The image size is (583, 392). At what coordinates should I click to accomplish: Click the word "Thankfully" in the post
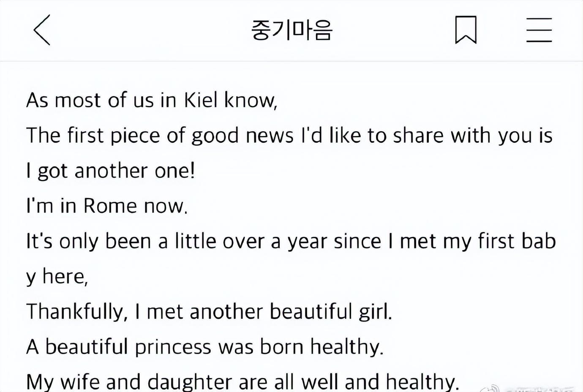pos(76,312)
